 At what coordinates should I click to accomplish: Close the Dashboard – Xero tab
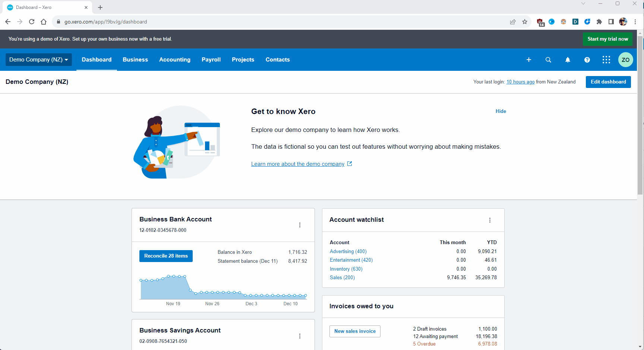coord(86,7)
